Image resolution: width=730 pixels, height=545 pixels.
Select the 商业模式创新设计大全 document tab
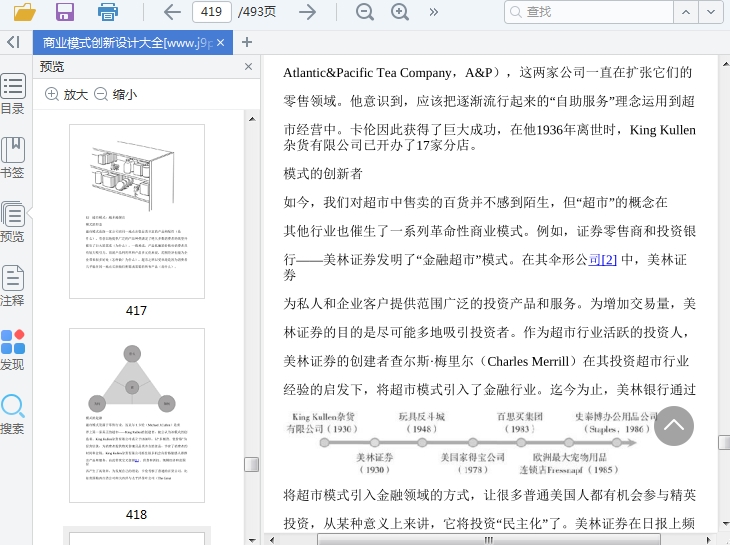(x=126, y=43)
